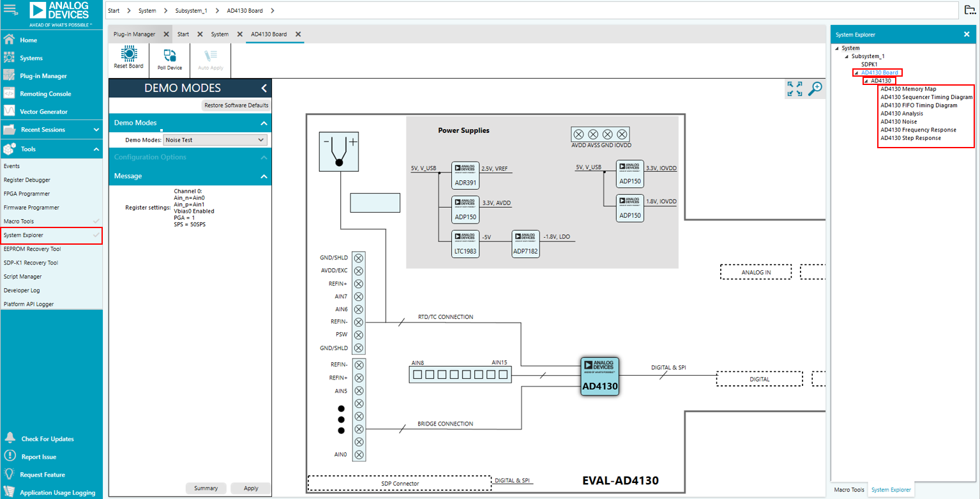Select AD4130 Step Response tree item
This screenshot has width=980, height=499.
tap(910, 138)
